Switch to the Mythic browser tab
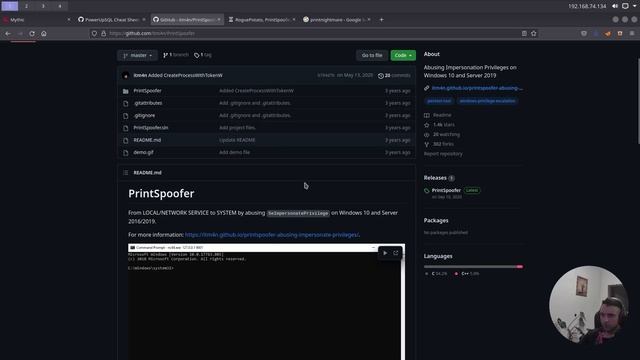Image resolution: width=640 pixels, height=360 pixels. tap(36, 20)
